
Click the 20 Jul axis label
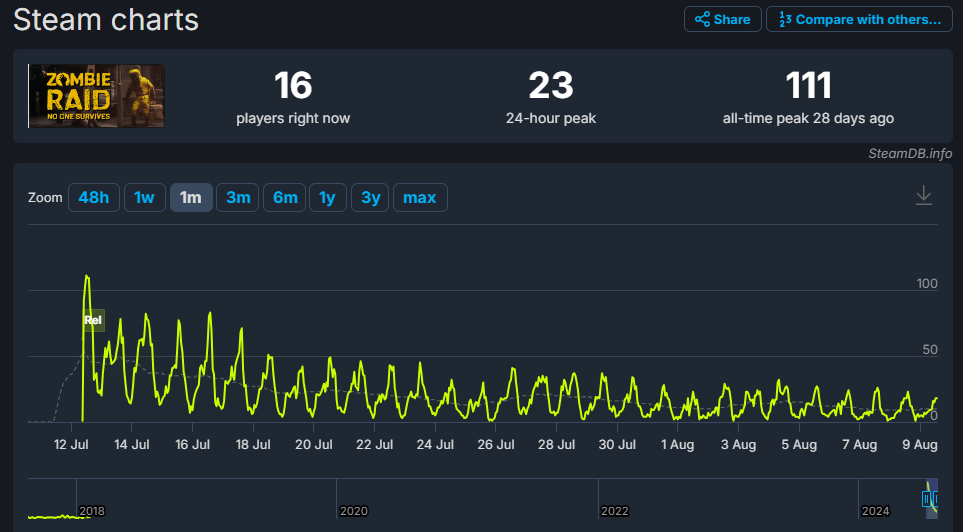pos(314,444)
